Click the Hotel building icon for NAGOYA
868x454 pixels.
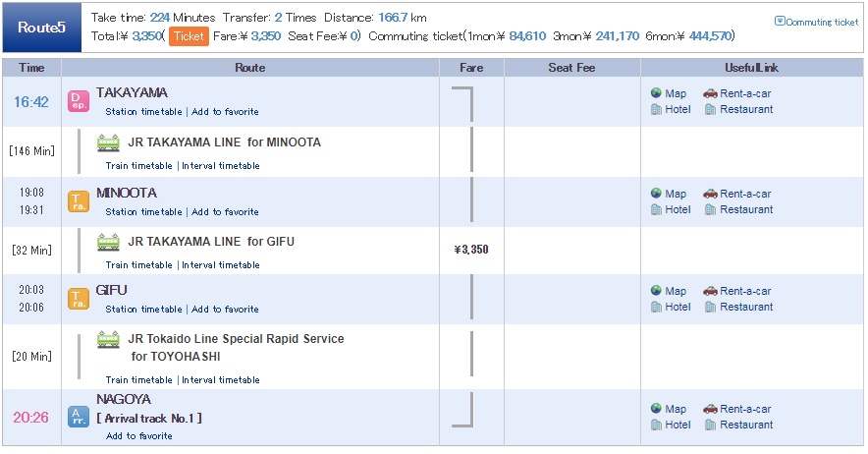[656, 425]
